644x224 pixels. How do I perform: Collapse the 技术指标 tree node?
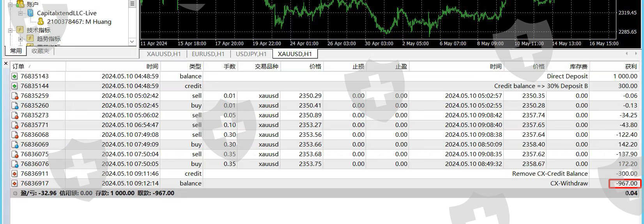pos(10,30)
